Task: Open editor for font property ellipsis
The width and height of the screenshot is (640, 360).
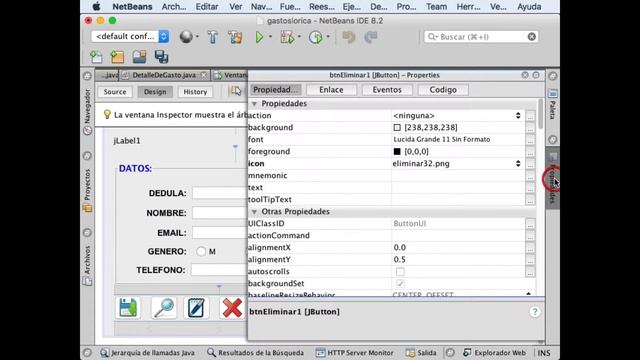Action: pos(530,140)
